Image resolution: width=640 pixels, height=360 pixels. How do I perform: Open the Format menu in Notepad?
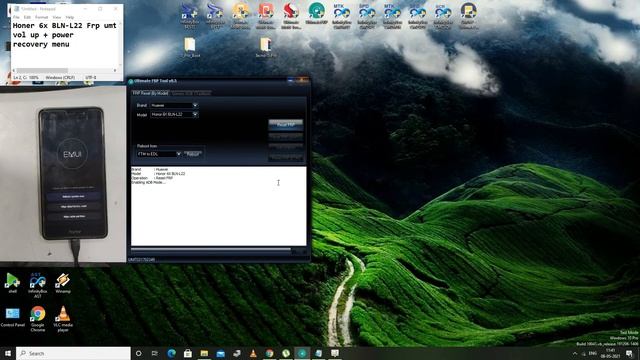coord(41,17)
